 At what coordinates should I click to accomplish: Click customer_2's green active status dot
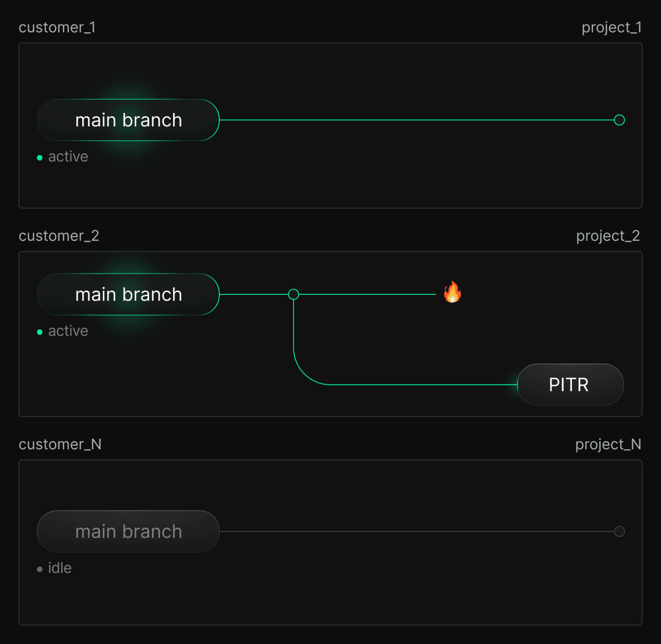pos(40,332)
